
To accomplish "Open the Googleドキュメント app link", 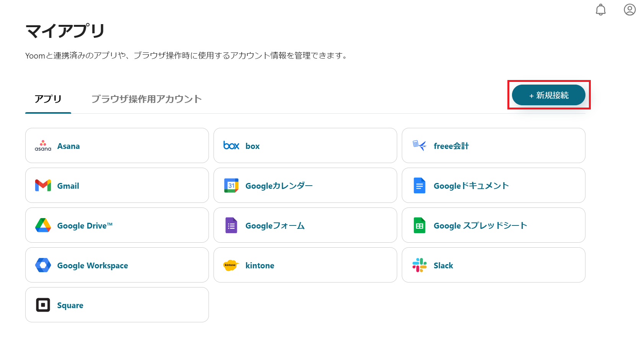I will [471, 186].
